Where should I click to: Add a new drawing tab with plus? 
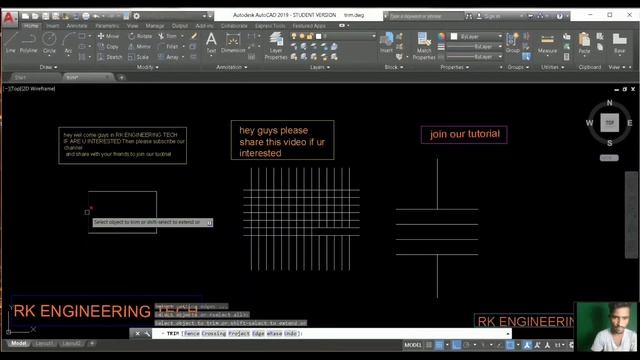pos(121,77)
